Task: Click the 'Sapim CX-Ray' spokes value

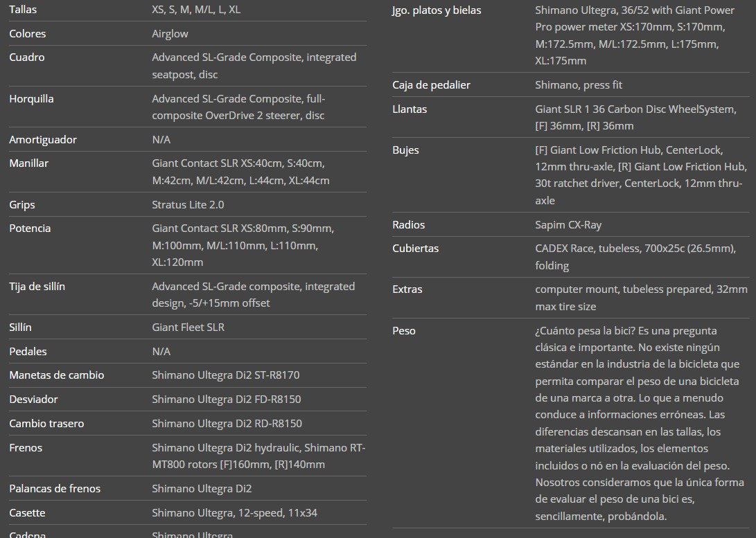Action: click(x=568, y=225)
